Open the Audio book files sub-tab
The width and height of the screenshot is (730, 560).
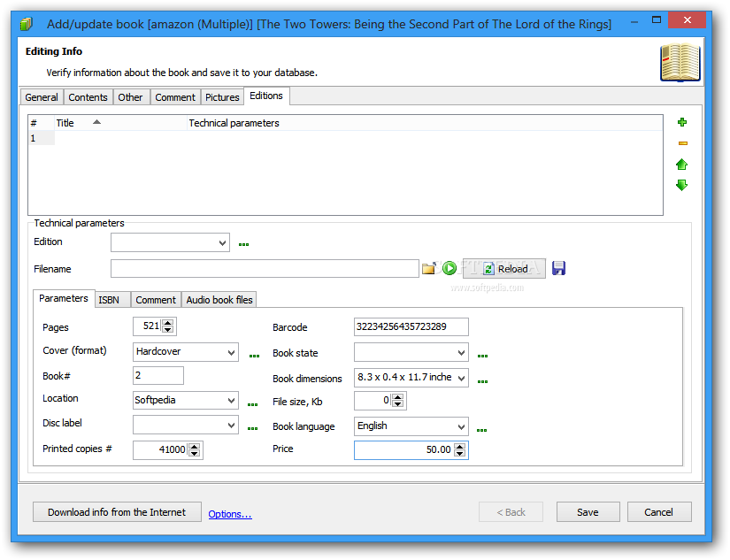click(x=219, y=300)
